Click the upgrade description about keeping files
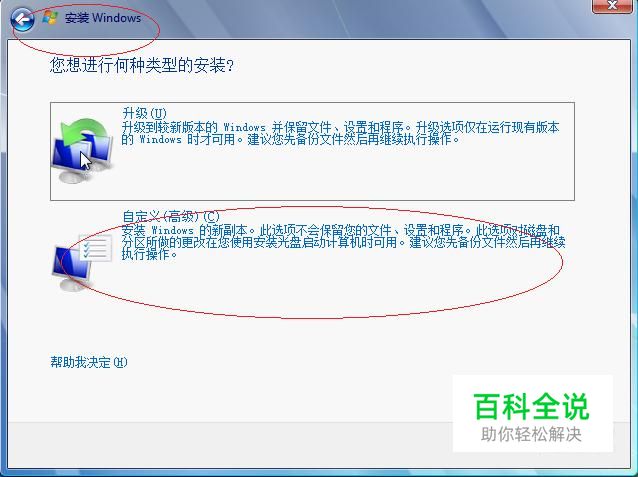The image size is (638, 477). [341, 133]
